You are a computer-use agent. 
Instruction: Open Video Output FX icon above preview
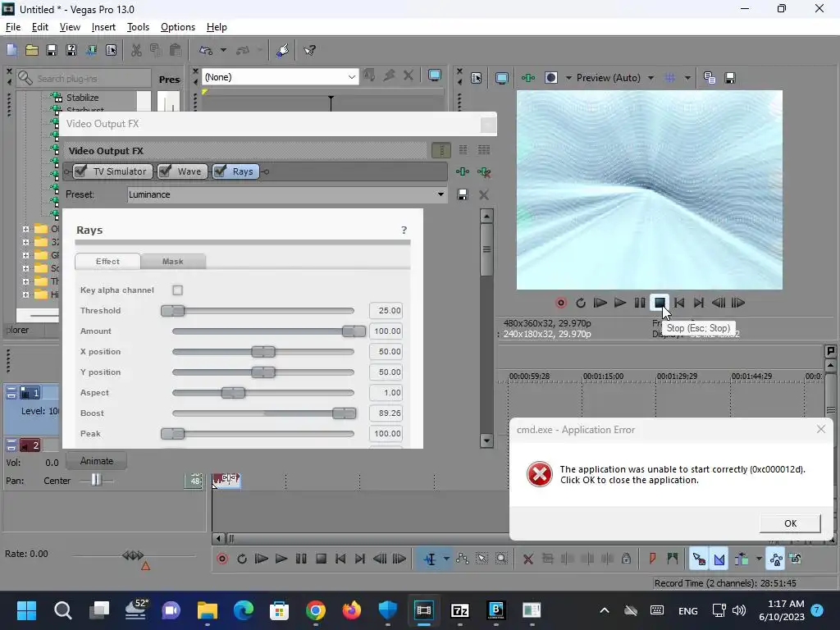pos(528,78)
